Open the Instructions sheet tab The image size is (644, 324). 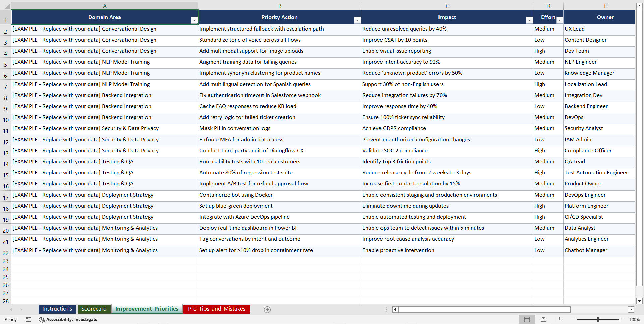click(x=57, y=309)
